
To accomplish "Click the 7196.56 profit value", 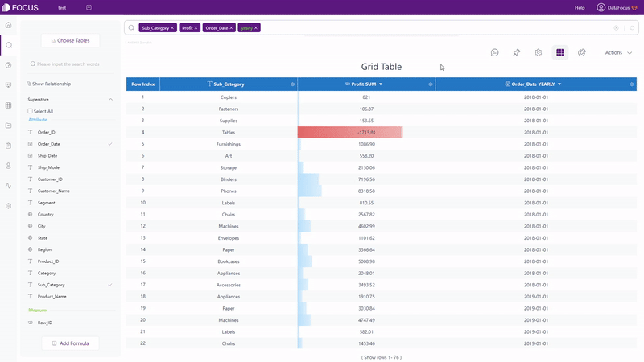I will pyautogui.click(x=366, y=179).
